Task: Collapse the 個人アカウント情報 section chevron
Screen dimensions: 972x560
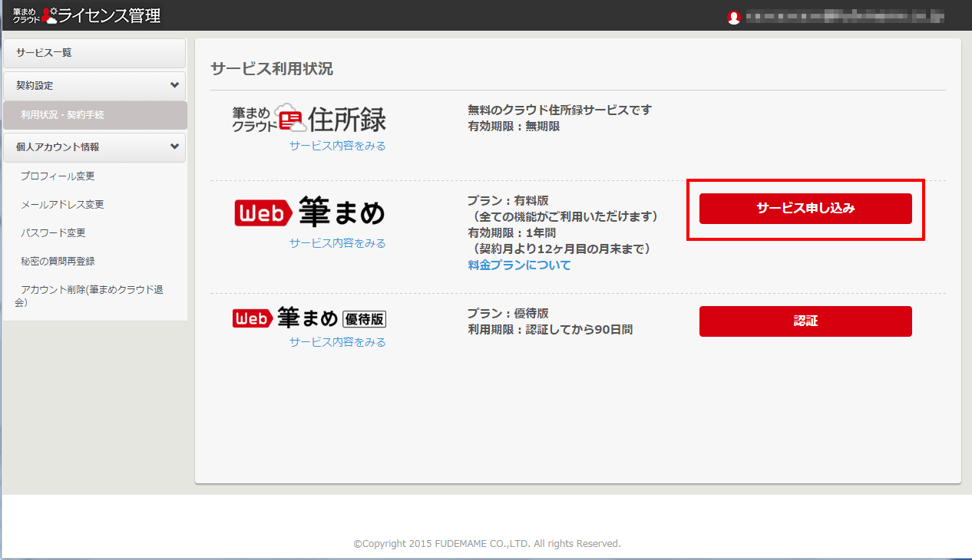Action: coord(174,147)
